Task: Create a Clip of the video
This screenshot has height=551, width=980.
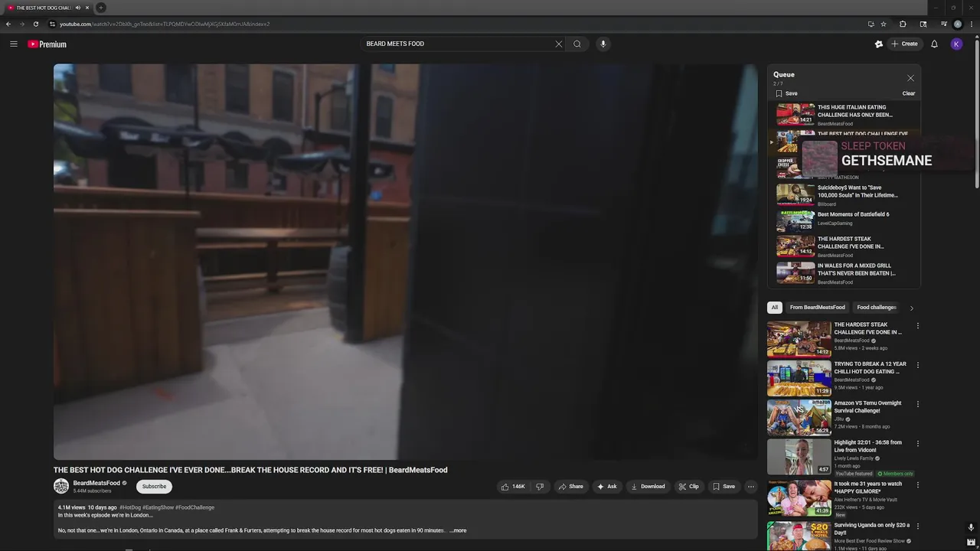Action: point(689,486)
